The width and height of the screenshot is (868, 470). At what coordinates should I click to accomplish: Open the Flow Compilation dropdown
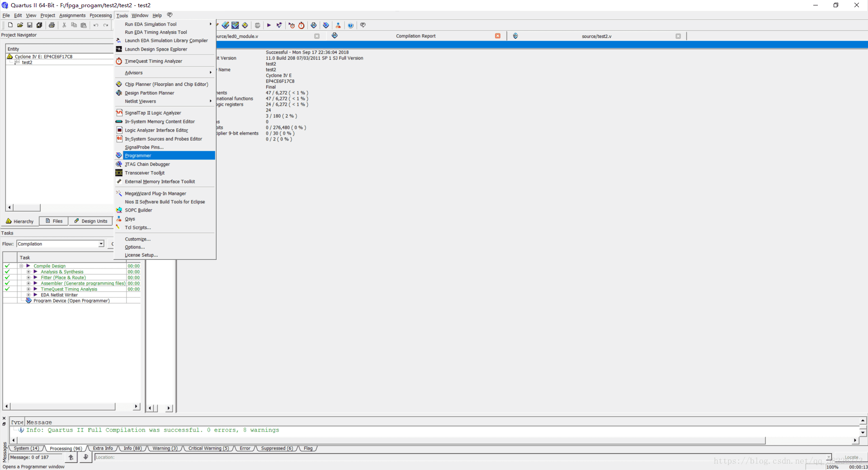[x=101, y=244]
